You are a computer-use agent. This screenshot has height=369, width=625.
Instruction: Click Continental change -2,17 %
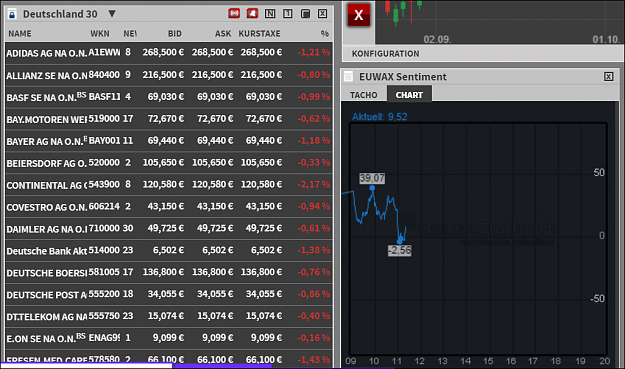click(314, 184)
